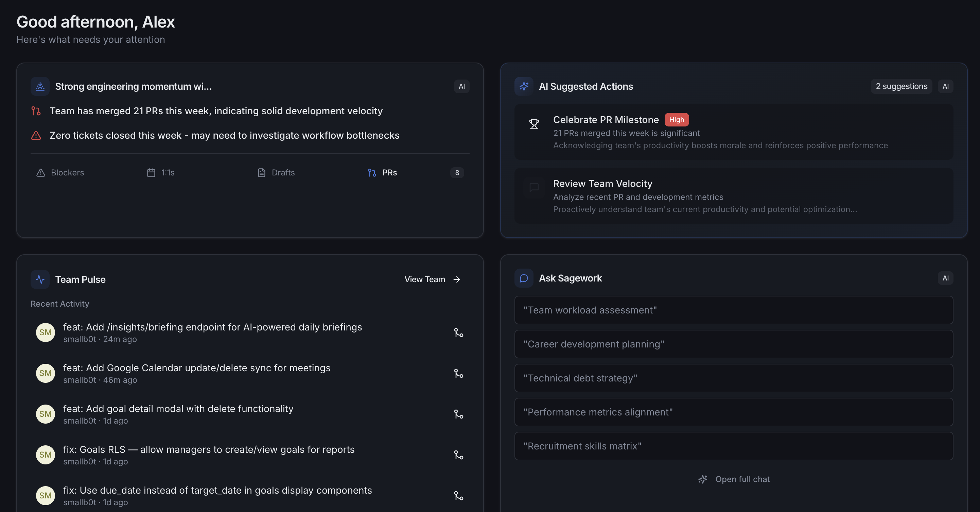Click the PR merge icon beside the velocity insight
The height and width of the screenshot is (512, 980).
(x=36, y=111)
